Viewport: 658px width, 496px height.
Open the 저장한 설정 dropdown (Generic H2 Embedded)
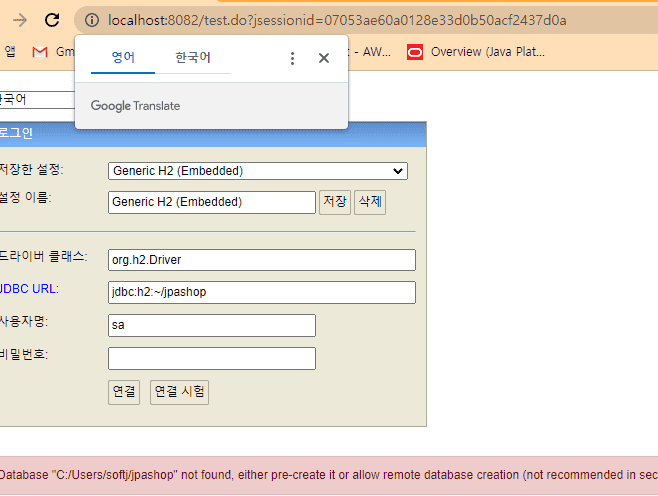coord(258,171)
